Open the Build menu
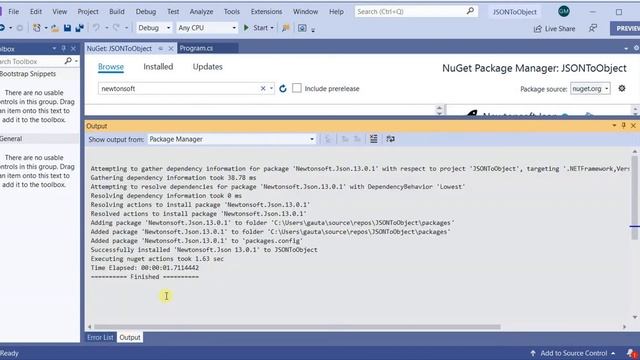Viewport: 640px width, 360px height. click(x=117, y=11)
